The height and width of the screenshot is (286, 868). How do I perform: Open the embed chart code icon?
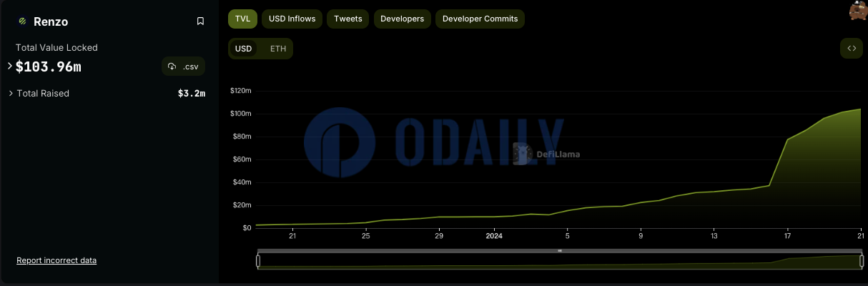tap(852, 49)
